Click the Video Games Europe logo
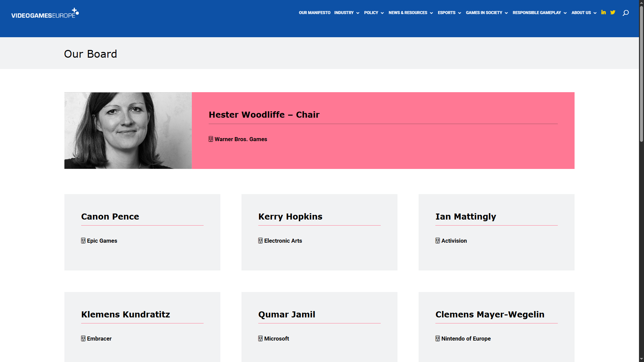Viewport: 644px width, 362px height. tap(45, 13)
